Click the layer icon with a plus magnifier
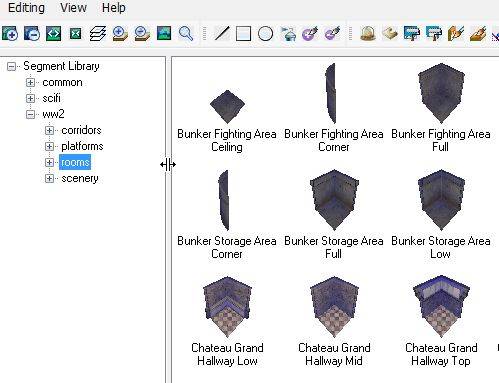Screen dimensions: 499x383 (x=120, y=33)
